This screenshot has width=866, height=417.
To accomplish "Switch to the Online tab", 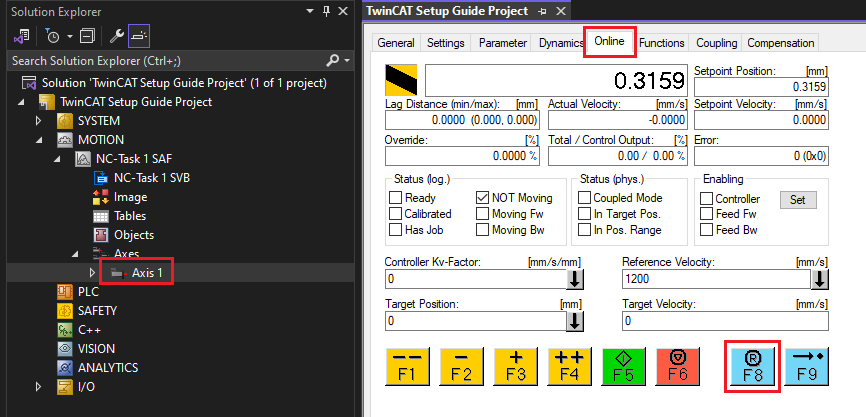I will pyautogui.click(x=610, y=41).
